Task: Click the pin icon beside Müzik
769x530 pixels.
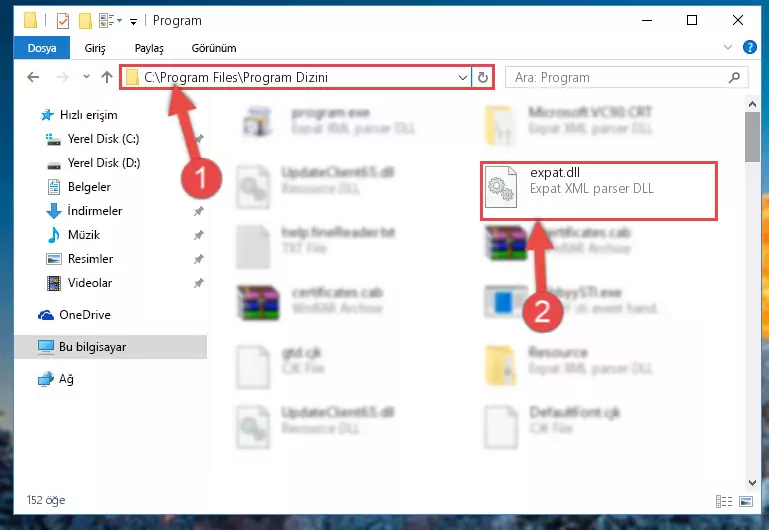Action: [x=198, y=235]
